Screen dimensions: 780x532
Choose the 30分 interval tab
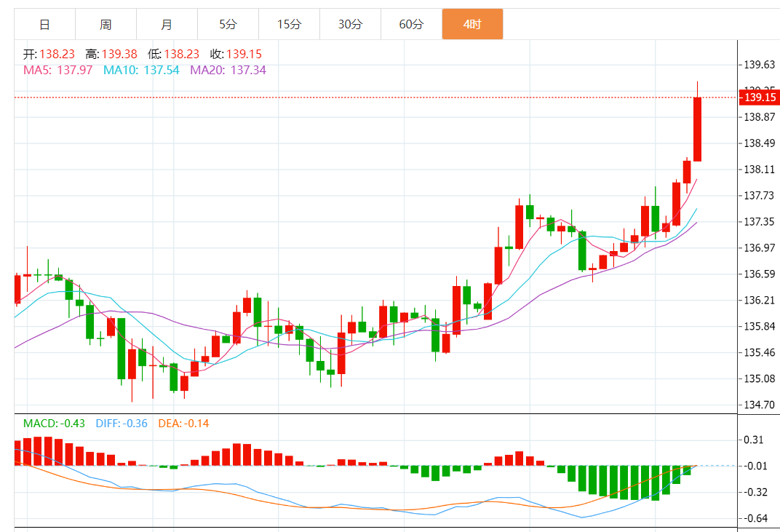pos(350,24)
